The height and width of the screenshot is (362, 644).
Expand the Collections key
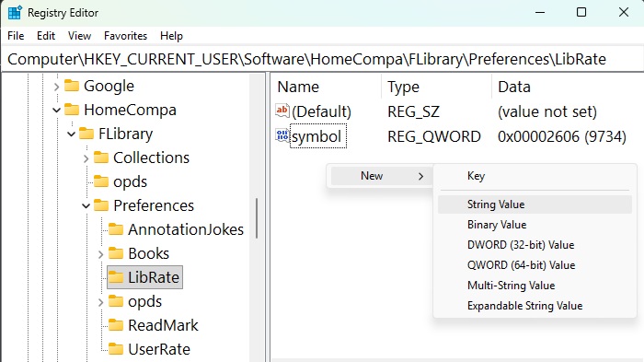pos(86,158)
